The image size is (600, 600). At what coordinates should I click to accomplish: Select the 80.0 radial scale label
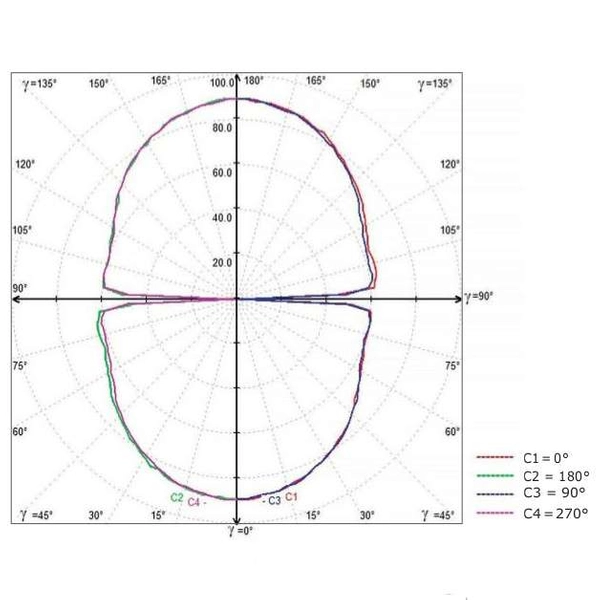point(222,127)
